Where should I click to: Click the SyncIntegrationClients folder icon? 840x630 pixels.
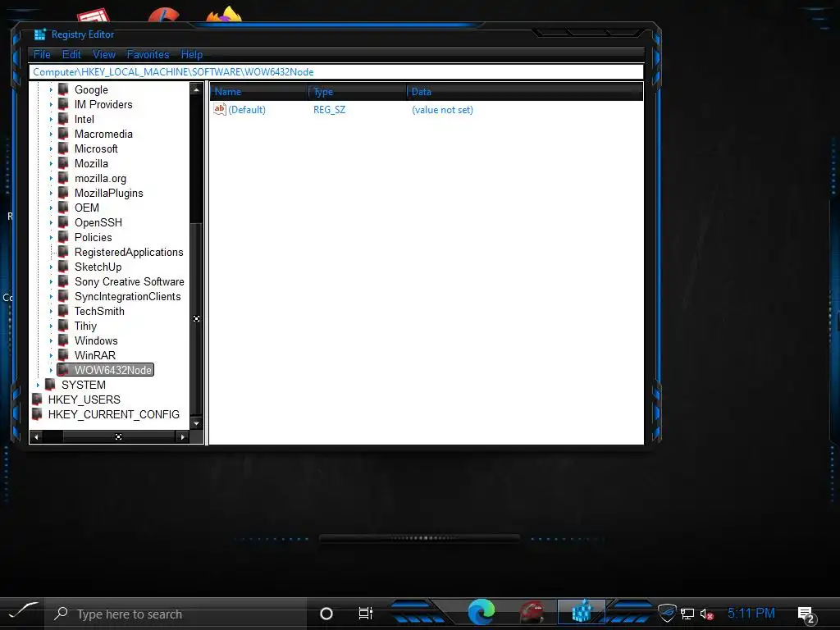(63, 295)
